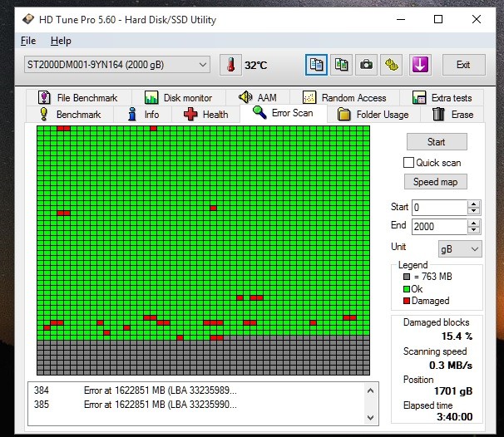Save screenshot with the camera icon
This screenshot has width=504, height=437.
pos(366,65)
